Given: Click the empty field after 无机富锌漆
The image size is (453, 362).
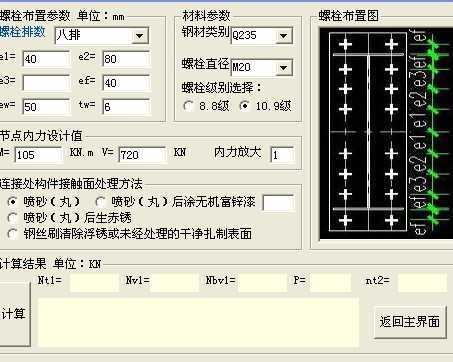Looking at the screenshot, I should tap(278, 202).
